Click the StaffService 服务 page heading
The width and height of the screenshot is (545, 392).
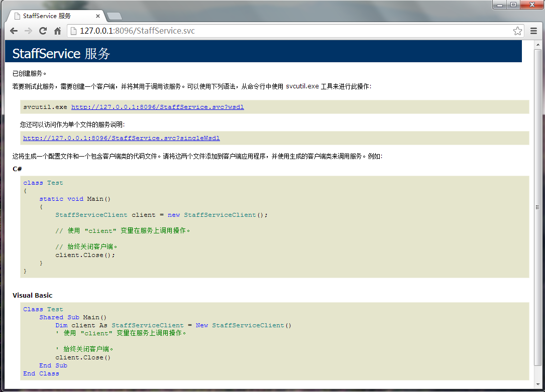click(x=61, y=54)
